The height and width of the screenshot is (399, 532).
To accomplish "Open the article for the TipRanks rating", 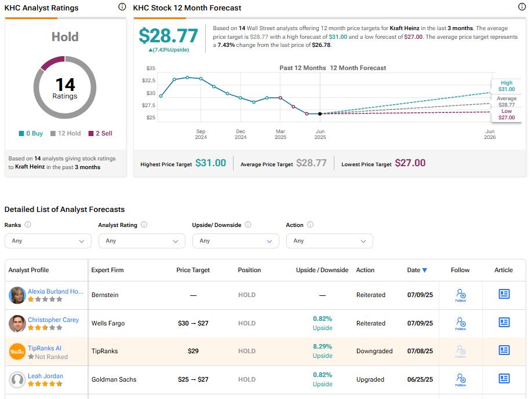I will (504, 350).
